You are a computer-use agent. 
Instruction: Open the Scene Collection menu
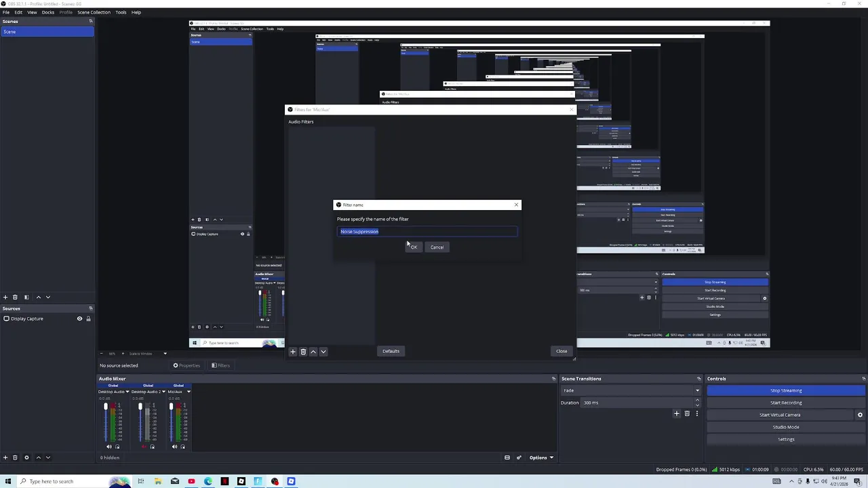pos(94,12)
